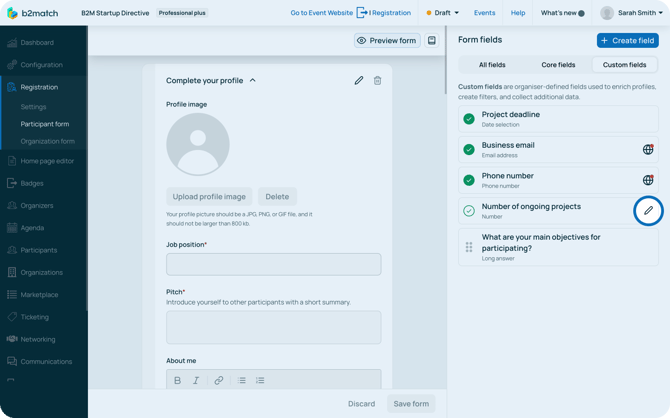Go to Event Website link
The width and height of the screenshot is (670, 418).
pyautogui.click(x=321, y=13)
